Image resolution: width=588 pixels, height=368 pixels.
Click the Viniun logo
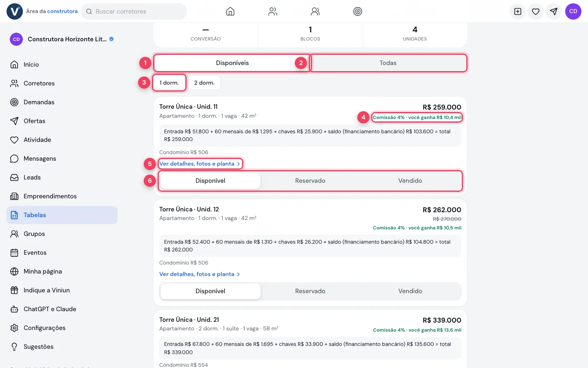15,11
